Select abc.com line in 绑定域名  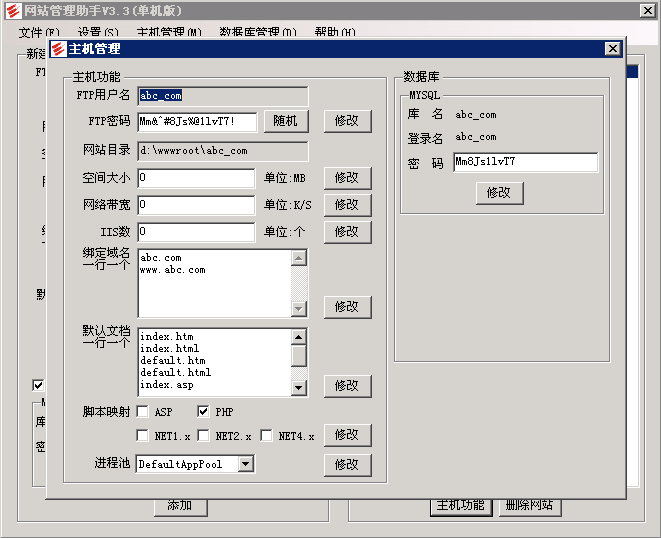161,258
